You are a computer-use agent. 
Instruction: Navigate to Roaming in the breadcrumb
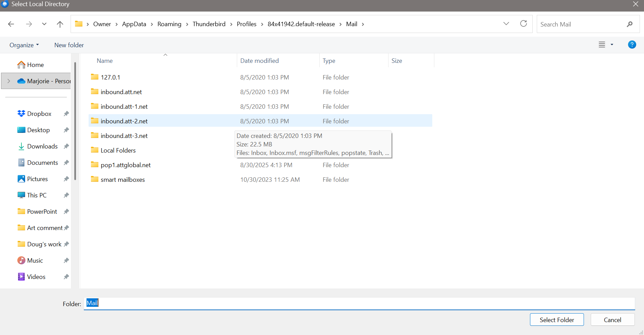coord(169,24)
